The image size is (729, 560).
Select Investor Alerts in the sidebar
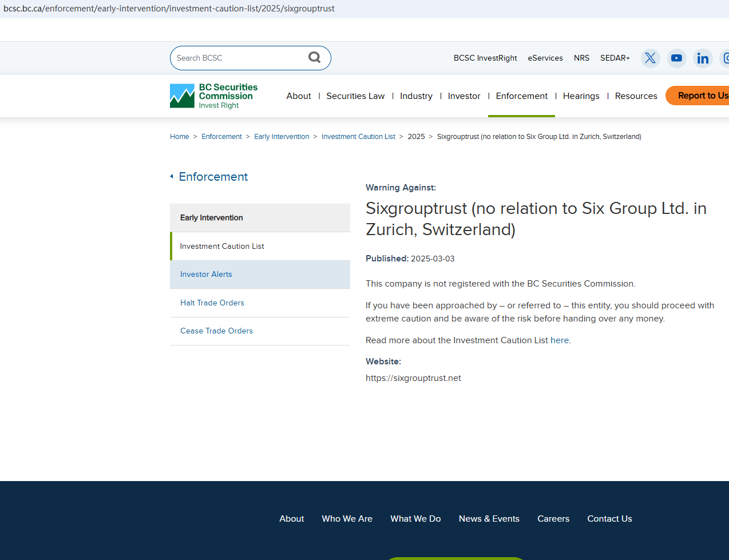coord(206,275)
